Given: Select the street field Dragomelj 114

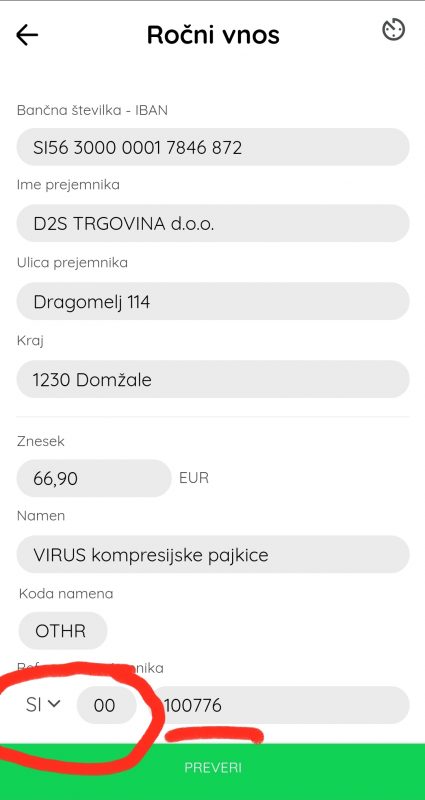Looking at the screenshot, I should coord(213,302).
